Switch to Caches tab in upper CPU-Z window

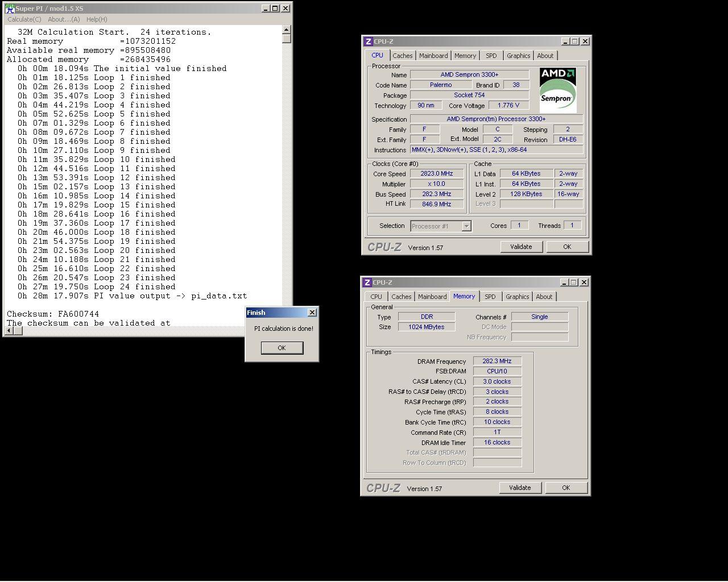403,56
